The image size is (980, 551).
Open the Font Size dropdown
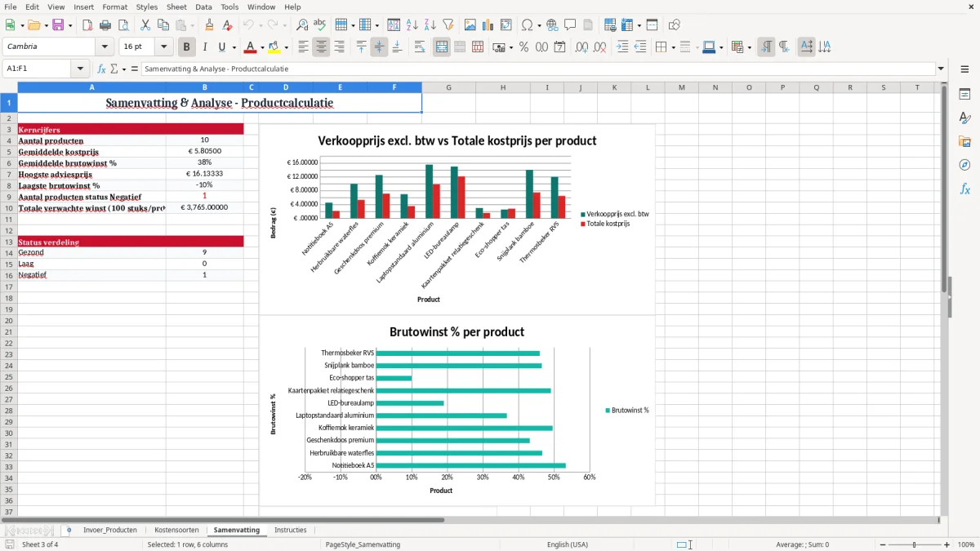point(164,47)
